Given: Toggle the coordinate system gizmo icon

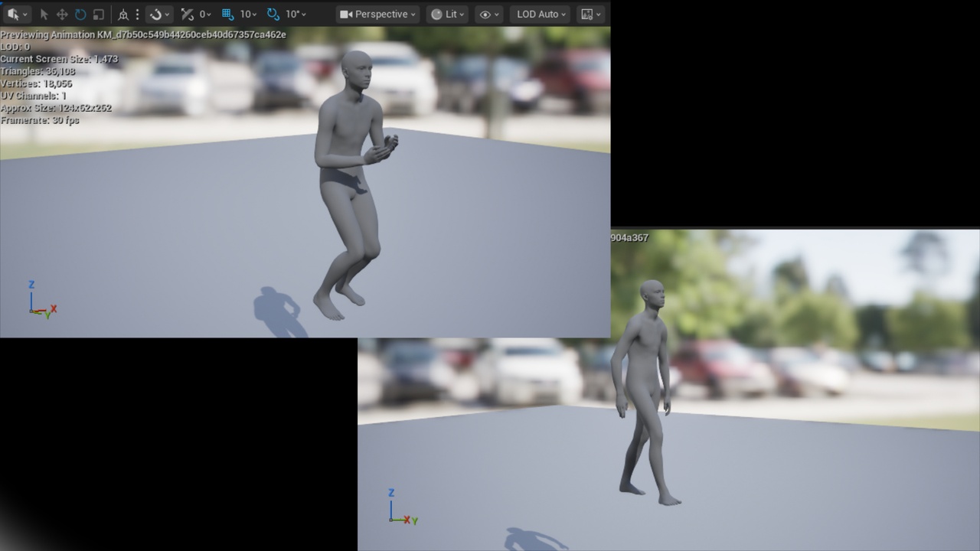Looking at the screenshot, I should pyautogui.click(x=122, y=14).
